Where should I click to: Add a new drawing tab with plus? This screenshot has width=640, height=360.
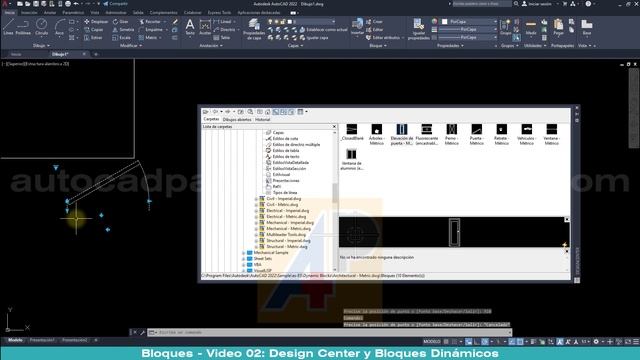(x=96, y=54)
